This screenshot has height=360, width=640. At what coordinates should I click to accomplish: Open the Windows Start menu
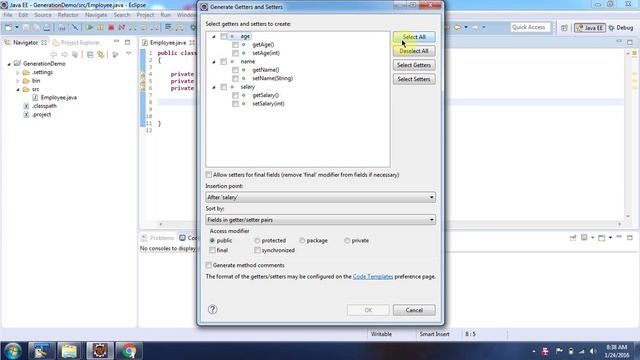(x=13, y=351)
